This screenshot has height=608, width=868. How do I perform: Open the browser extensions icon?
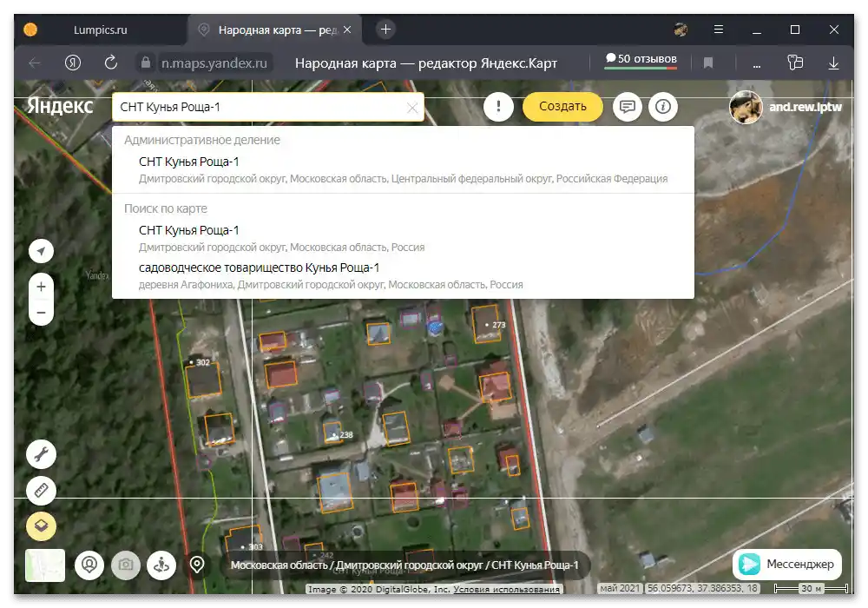(x=795, y=63)
